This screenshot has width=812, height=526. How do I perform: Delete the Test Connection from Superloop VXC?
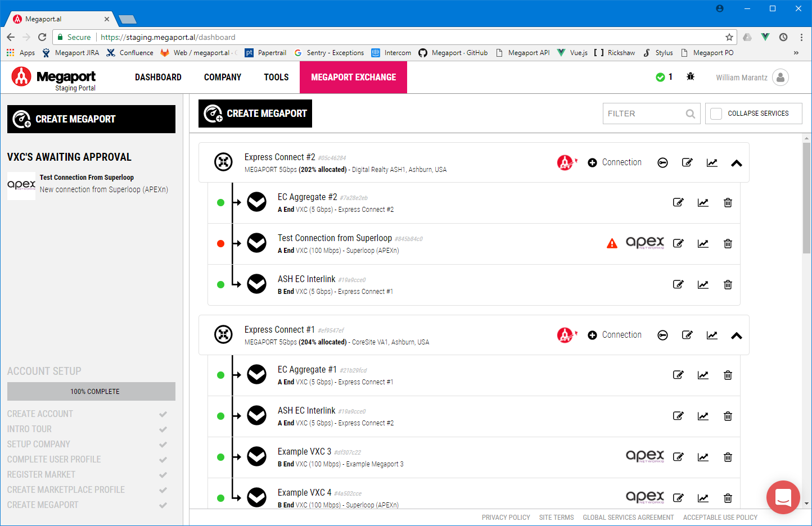click(x=728, y=243)
